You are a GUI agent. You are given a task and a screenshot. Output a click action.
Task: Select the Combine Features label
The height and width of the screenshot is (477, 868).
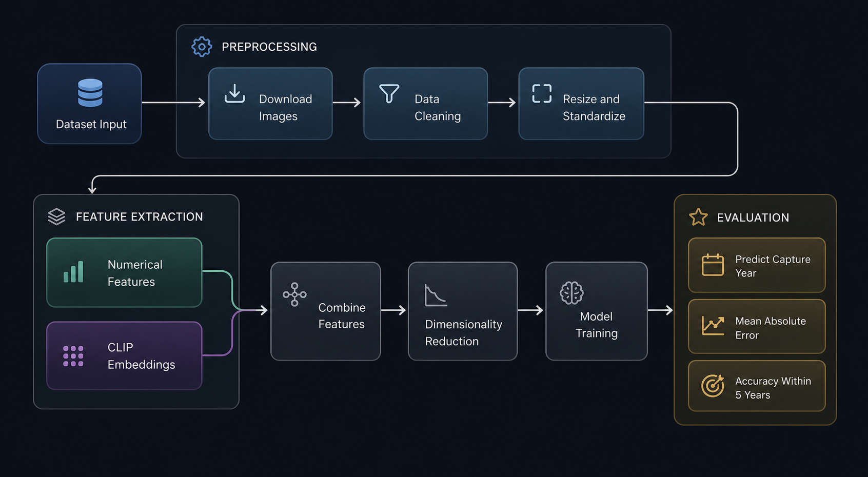342,315
